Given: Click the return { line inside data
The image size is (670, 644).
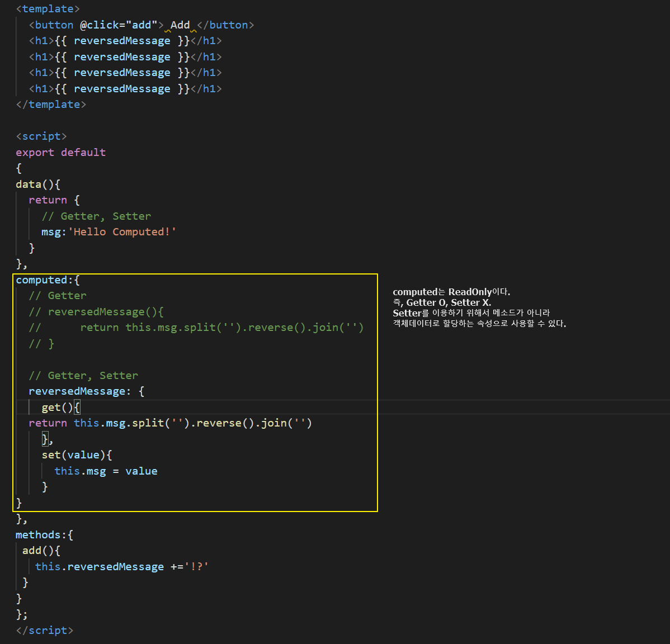Looking at the screenshot, I should pos(54,200).
